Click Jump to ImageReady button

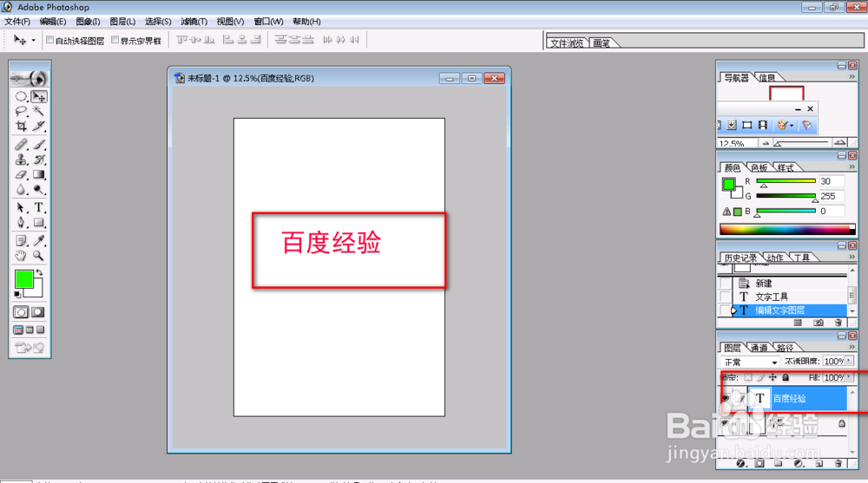[30, 348]
